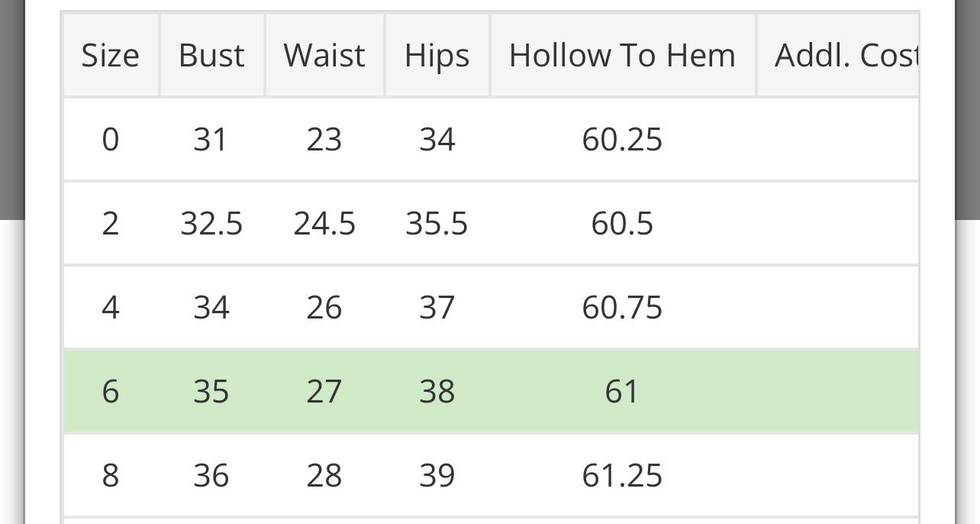Select the 61 value in highlighted row

point(622,391)
